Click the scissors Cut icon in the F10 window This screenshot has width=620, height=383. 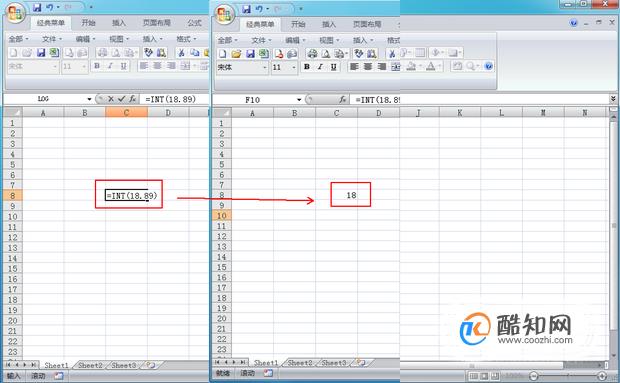tap(392, 54)
